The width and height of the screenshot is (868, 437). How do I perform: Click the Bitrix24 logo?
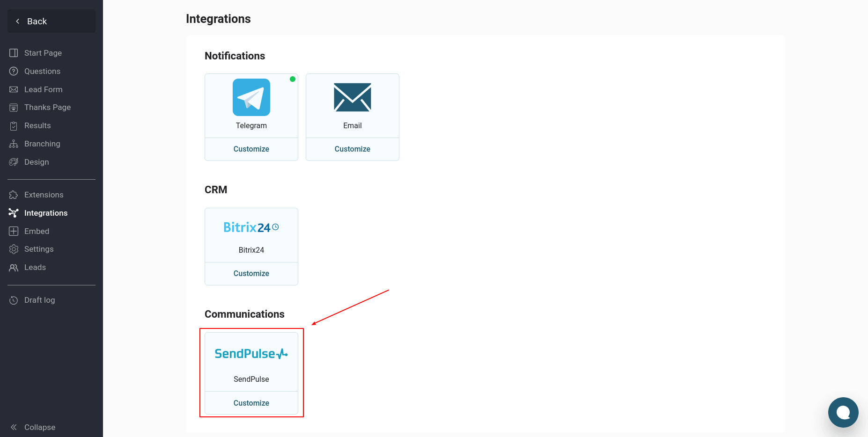tap(251, 227)
